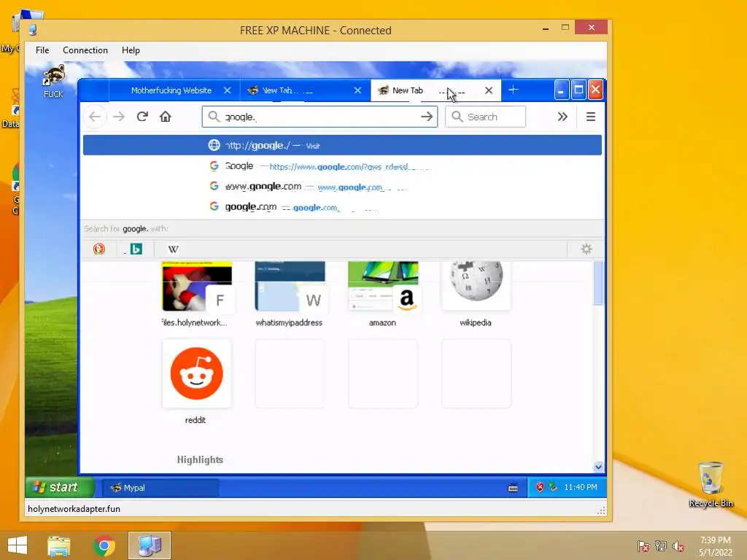Screen dimensions: 747x560
Task: Open the overflow chevron in browser toolbar
Action: pyautogui.click(x=562, y=117)
